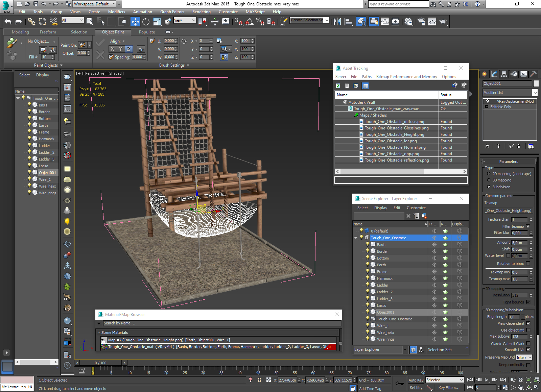Open the Graph Editors menu
Viewport: 541px width, 392px height.
pos(172,12)
